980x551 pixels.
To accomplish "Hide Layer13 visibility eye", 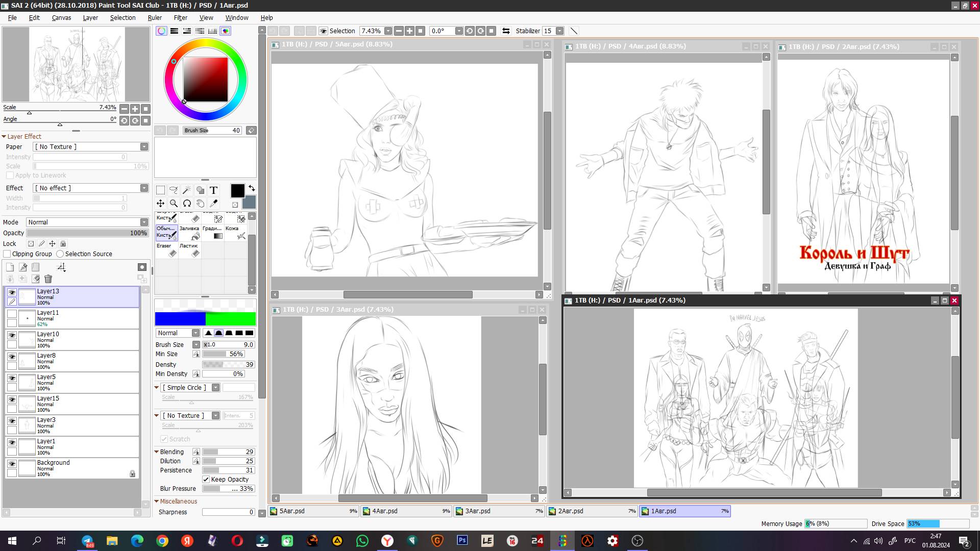I will [12, 292].
